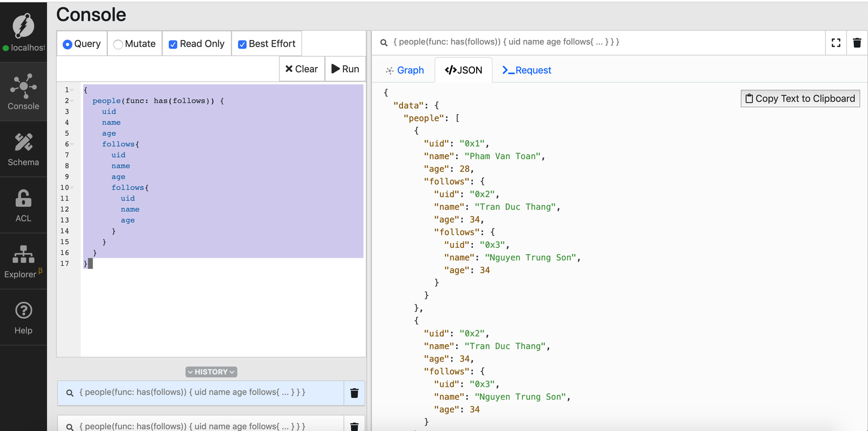
Task: Select the Mutate radio button
Action: pos(118,44)
